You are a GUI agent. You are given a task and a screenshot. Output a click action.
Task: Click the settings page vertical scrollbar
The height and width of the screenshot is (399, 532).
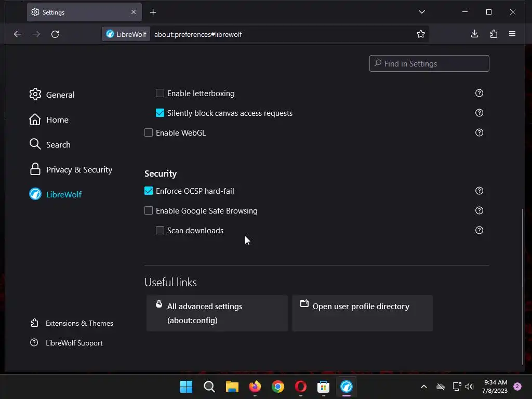pos(523,286)
